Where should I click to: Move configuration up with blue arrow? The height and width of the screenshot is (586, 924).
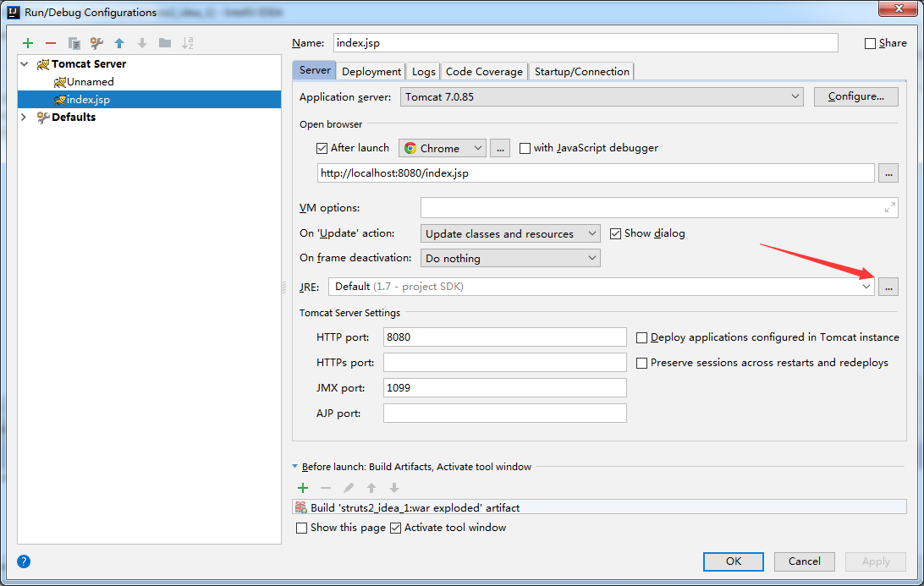pos(119,43)
